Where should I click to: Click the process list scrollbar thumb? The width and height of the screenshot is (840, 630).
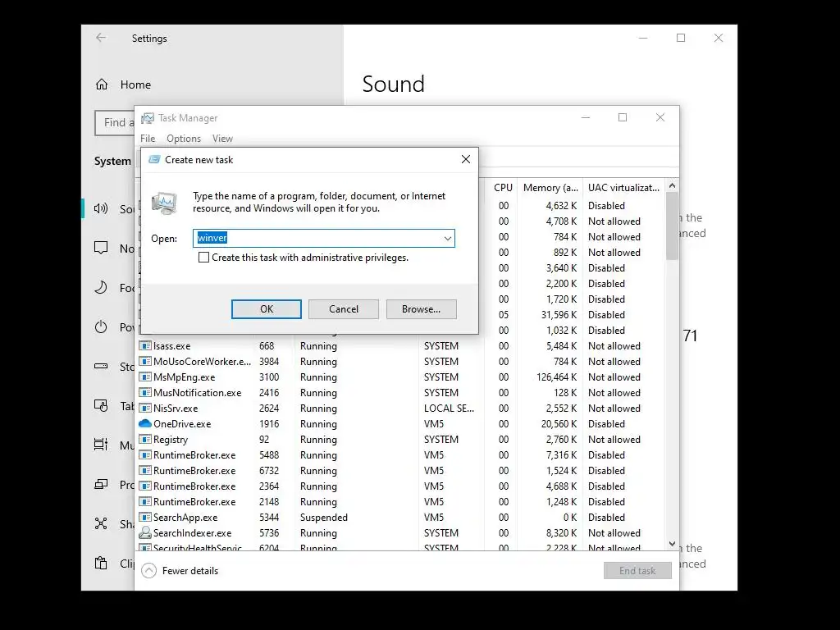coord(673,226)
